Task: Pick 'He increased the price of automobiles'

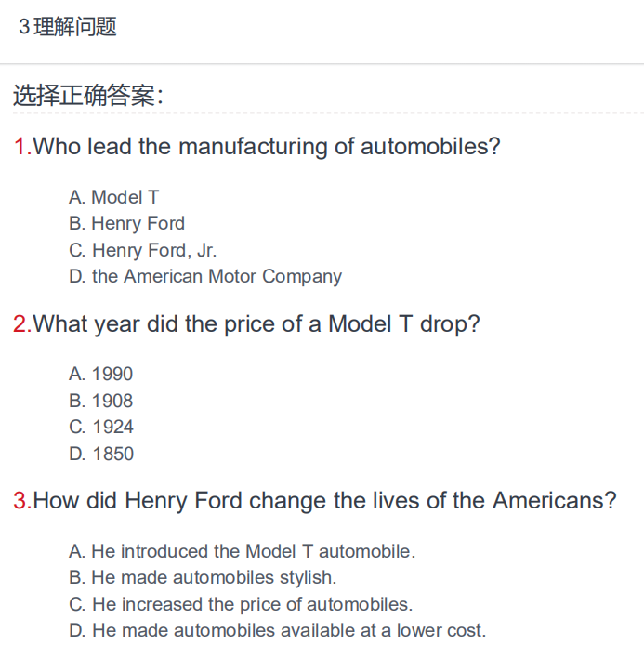Action: tap(241, 604)
